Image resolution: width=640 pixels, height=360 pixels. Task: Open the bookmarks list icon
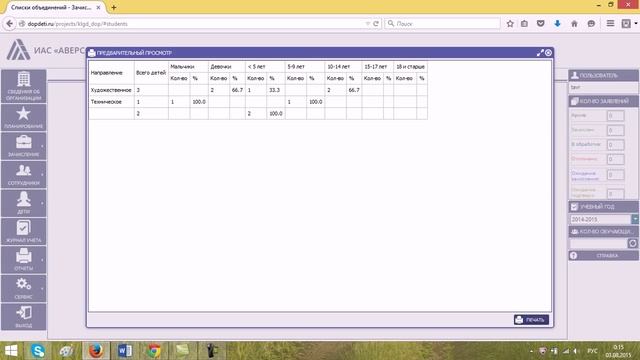[524, 24]
